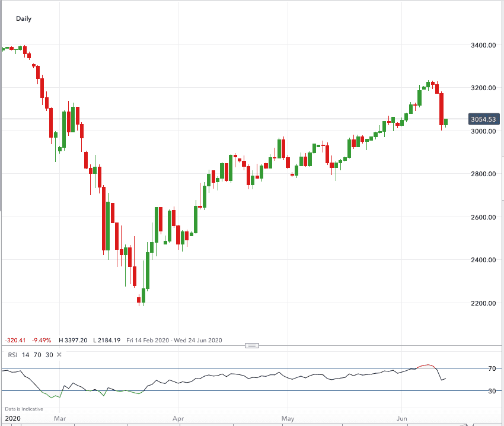Click the red overbought segment of RSI line
The height and width of the screenshot is (426, 504).
pyautogui.click(x=427, y=365)
